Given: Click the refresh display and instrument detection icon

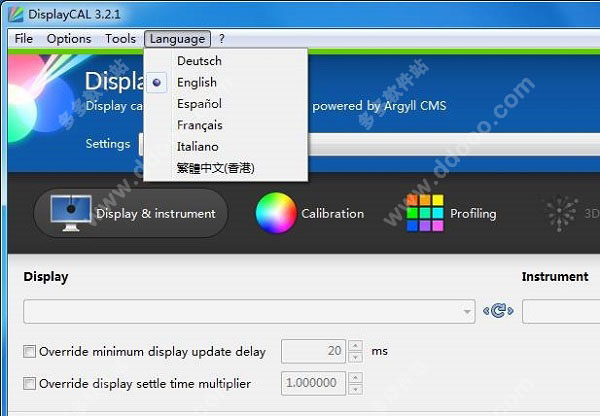Looking at the screenshot, I should pos(498,311).
